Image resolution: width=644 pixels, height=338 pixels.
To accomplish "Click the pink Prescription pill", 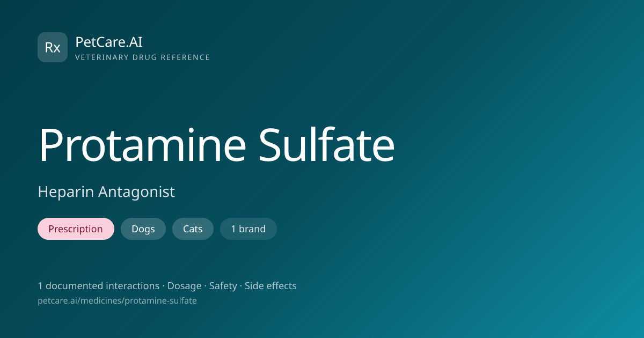I will 76,229.
